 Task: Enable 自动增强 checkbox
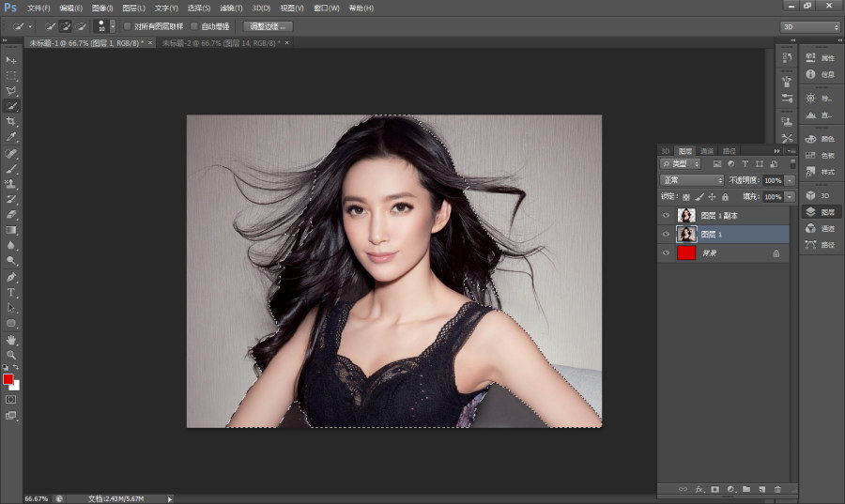194,26
